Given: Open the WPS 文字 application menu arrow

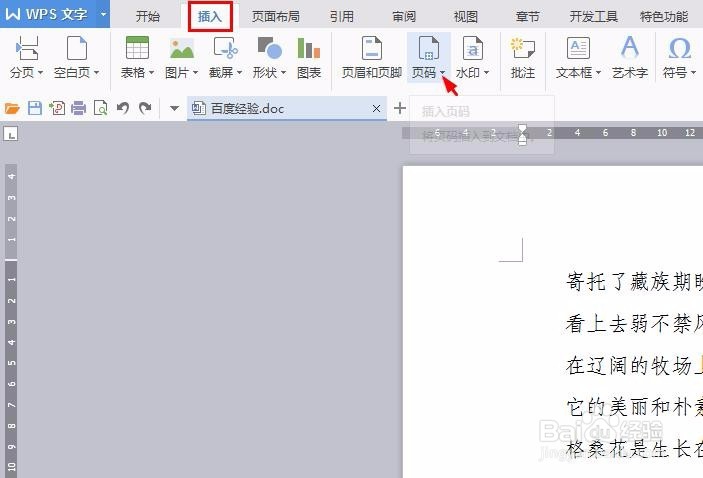Looking at the screenshot, I should (x=104, y=14).
